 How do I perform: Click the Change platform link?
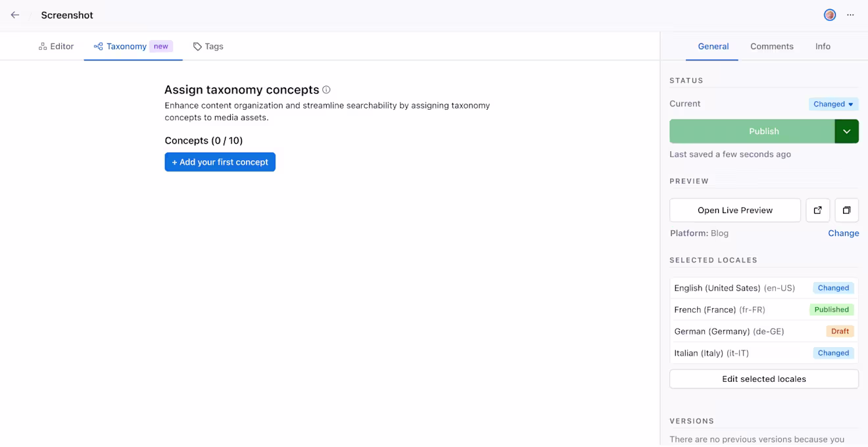coord(843,233)
